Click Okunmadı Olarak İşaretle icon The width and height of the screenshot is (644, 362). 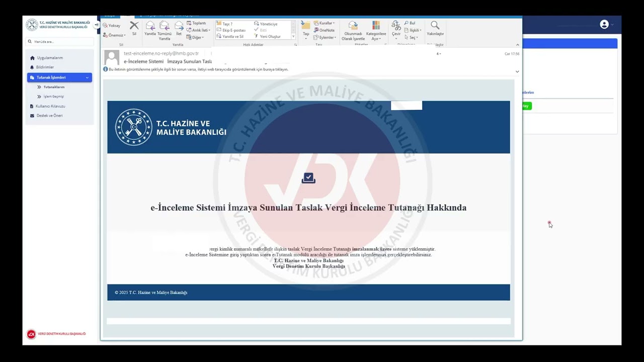pos(353,26)
